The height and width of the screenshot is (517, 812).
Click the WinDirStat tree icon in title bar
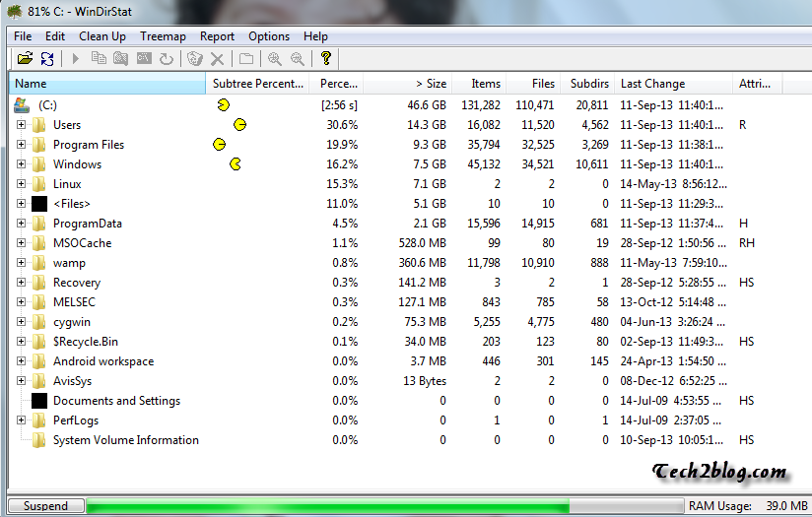[15, 11]
